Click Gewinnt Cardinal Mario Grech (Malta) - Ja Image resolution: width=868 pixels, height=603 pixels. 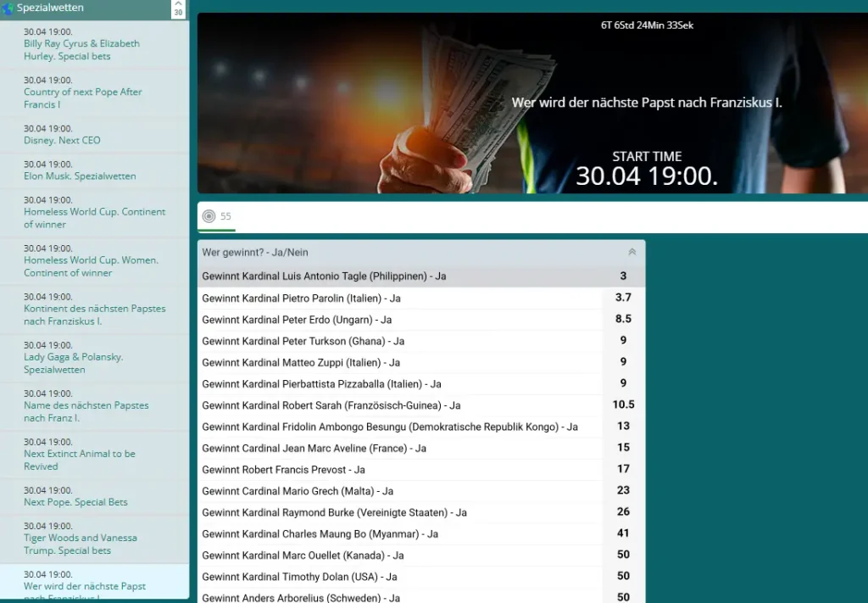[298, 491]
